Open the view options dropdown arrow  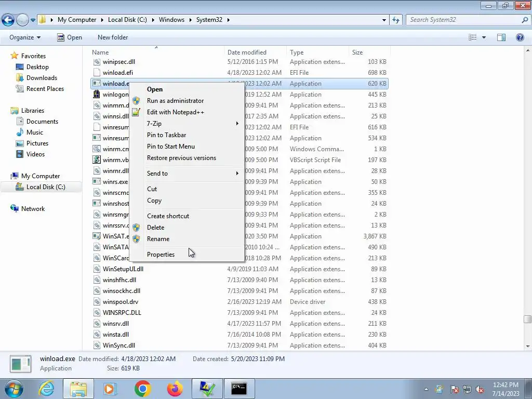pyautogui.click(x=484, y=37)
